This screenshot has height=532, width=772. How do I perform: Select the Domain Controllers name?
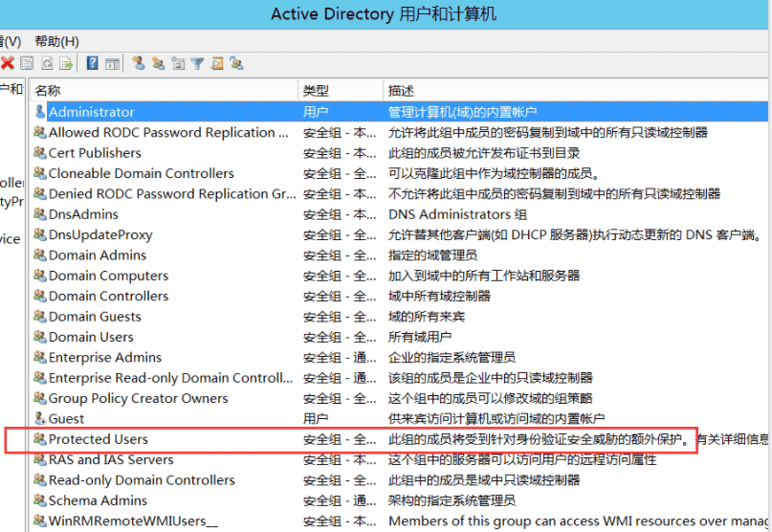109,296
